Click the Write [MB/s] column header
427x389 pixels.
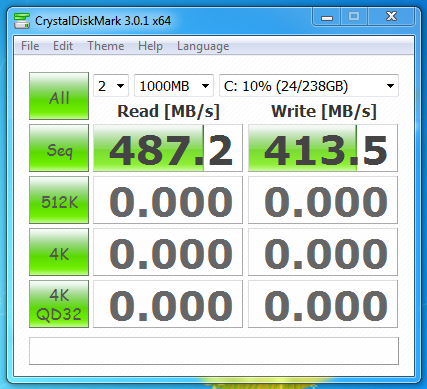coord(324,111)
